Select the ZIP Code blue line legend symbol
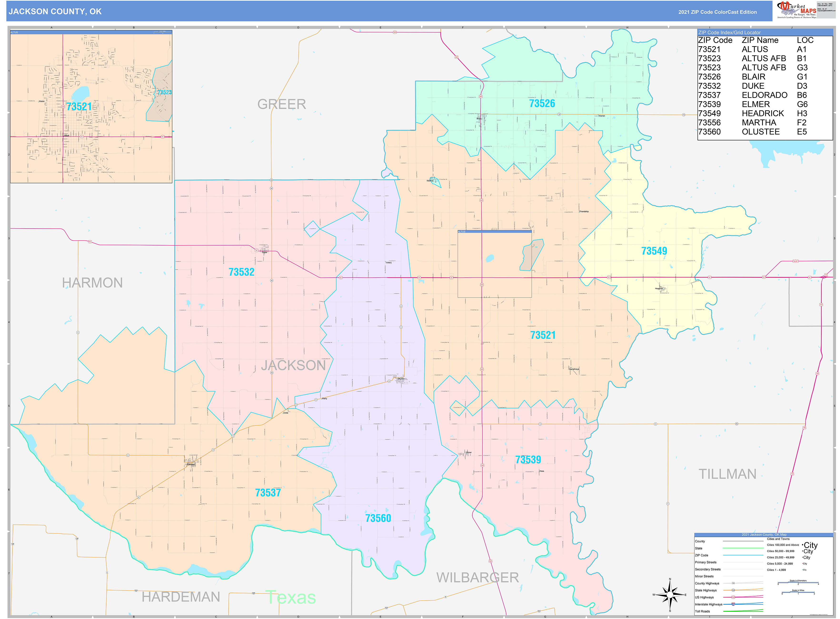This screenshot has width=840, height=619. 743,555
